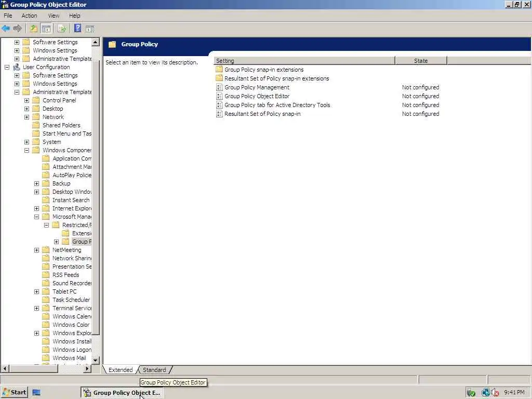
Task: Sort by the State column header
Action: (x=421, y=61)
